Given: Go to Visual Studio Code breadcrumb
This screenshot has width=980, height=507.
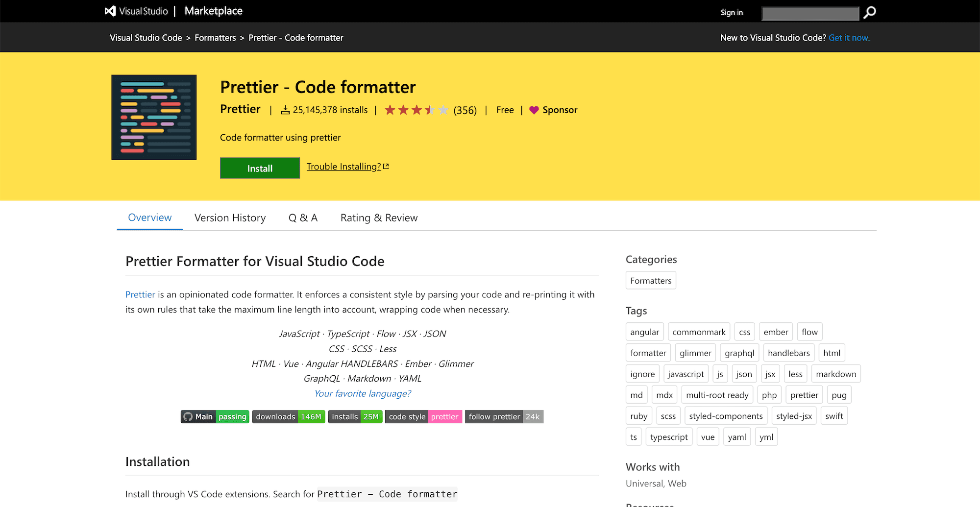Looking at the screenshot, I should click(146, 38).
